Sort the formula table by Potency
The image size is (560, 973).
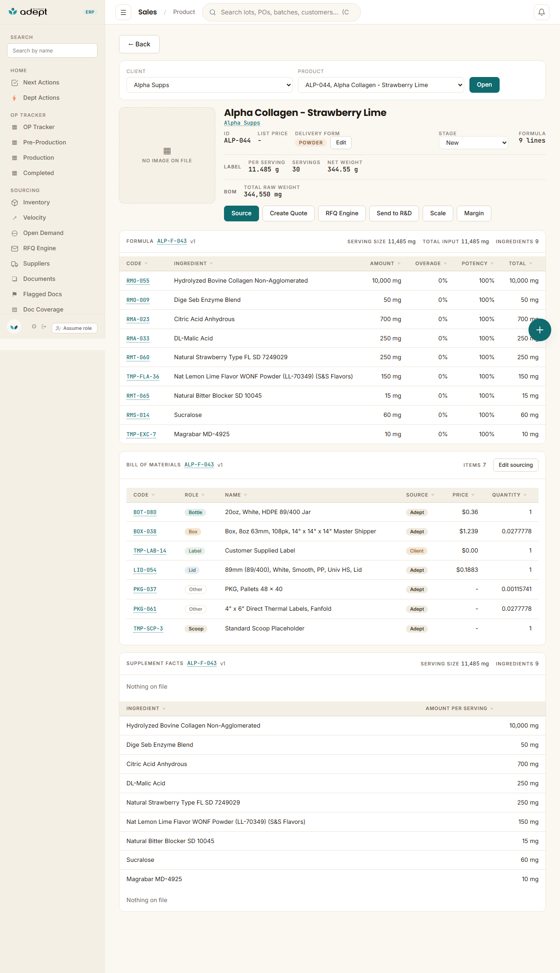478,263
